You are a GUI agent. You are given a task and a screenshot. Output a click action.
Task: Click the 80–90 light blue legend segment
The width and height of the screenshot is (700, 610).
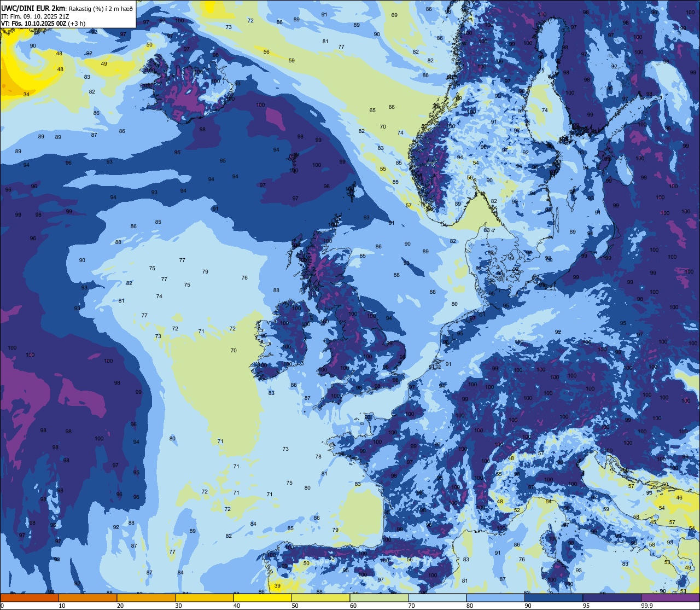coord(495,597)
